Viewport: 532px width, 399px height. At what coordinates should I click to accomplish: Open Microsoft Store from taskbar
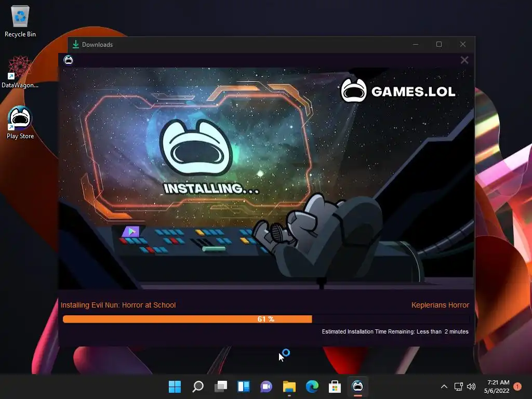point(335,387)
